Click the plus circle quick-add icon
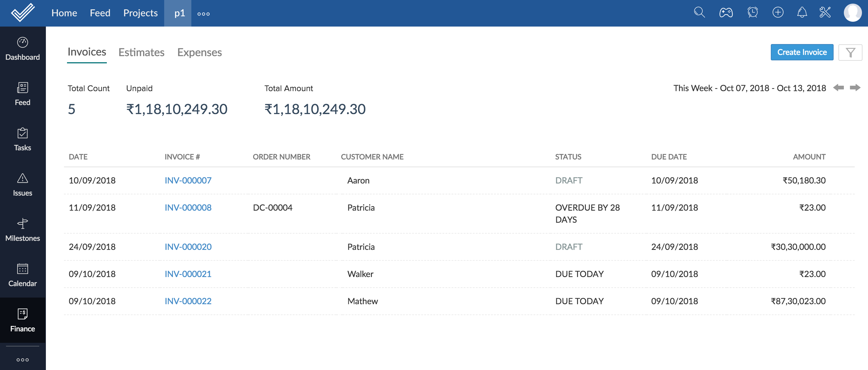The height and width of the screenshot is (370, 868). pos(778,13)
